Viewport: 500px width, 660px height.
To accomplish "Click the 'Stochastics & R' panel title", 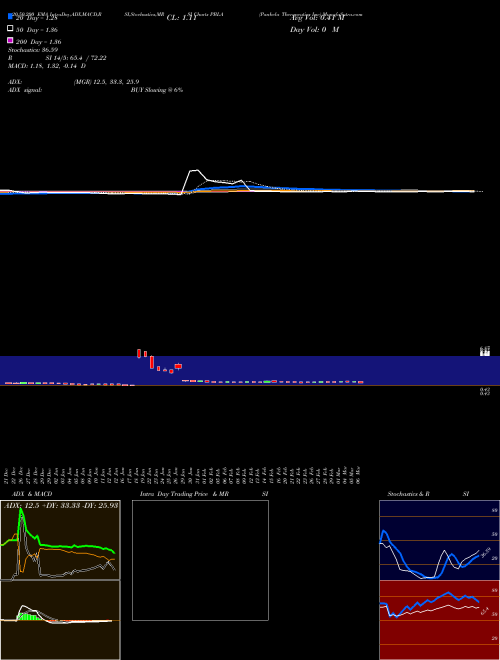I will click(x=408, y=494).
